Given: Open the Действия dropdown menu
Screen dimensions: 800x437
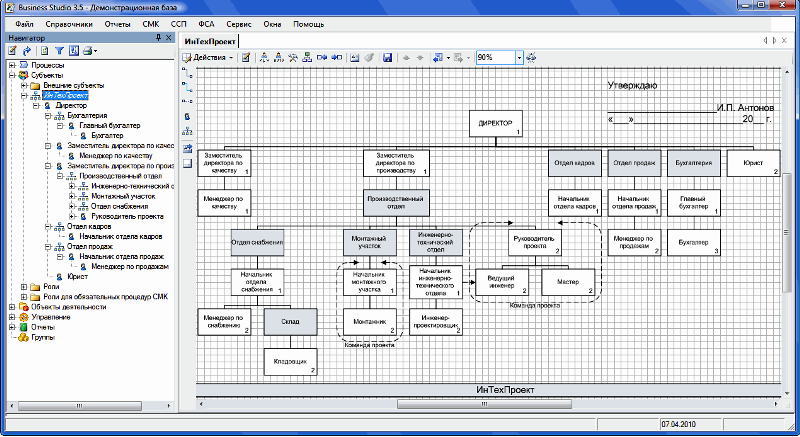Looking at the screenshot, I should coord(208,58).
